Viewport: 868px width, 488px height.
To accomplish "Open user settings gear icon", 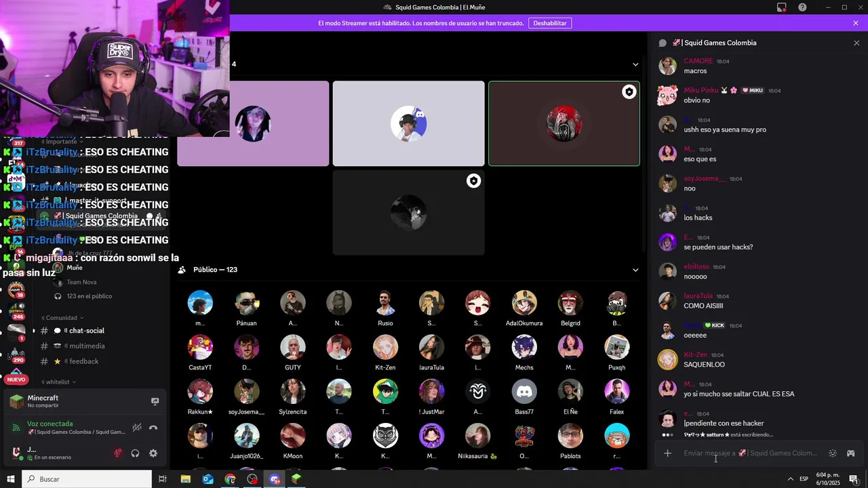I will tap(153, 453).
